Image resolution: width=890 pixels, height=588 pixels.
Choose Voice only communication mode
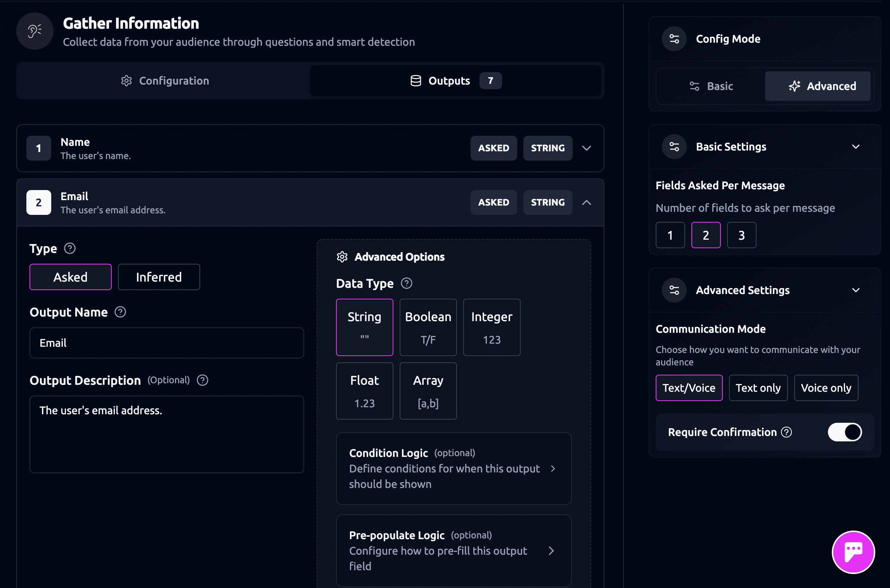(x=826, y=388)
